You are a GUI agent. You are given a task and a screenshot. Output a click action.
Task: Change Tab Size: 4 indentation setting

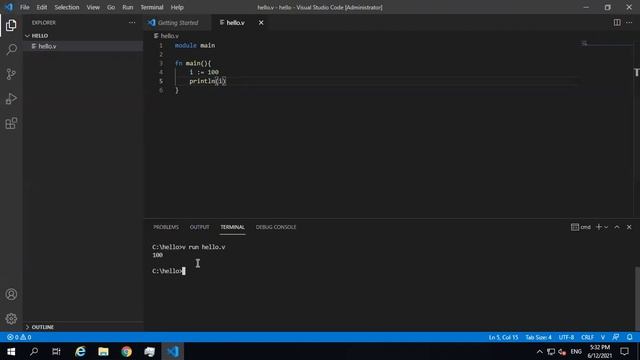click(x=538, y=337)
